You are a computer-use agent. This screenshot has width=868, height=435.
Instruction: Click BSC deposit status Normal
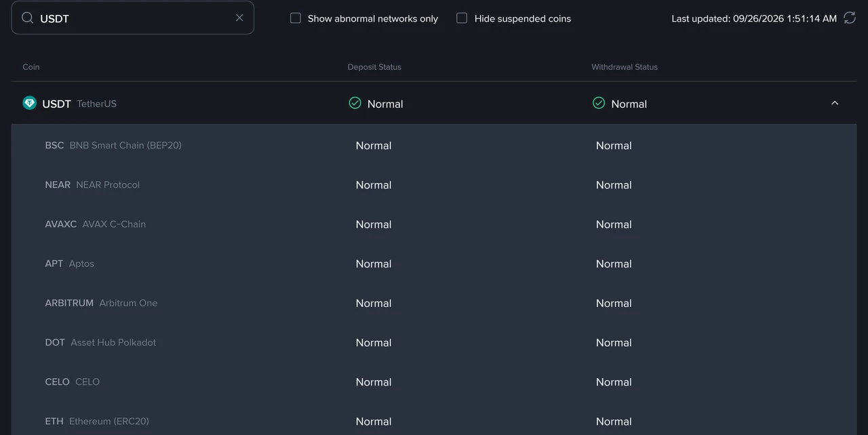(374, 146)
